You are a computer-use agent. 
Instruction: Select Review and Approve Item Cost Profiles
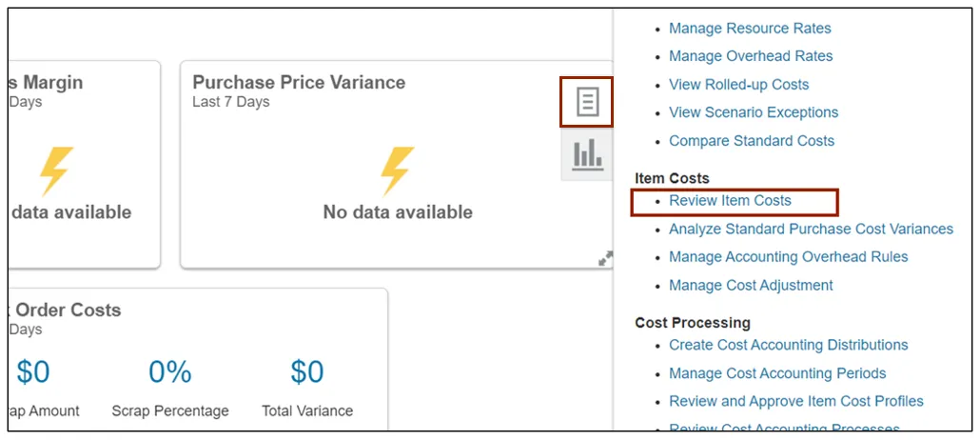click(795, 401)
